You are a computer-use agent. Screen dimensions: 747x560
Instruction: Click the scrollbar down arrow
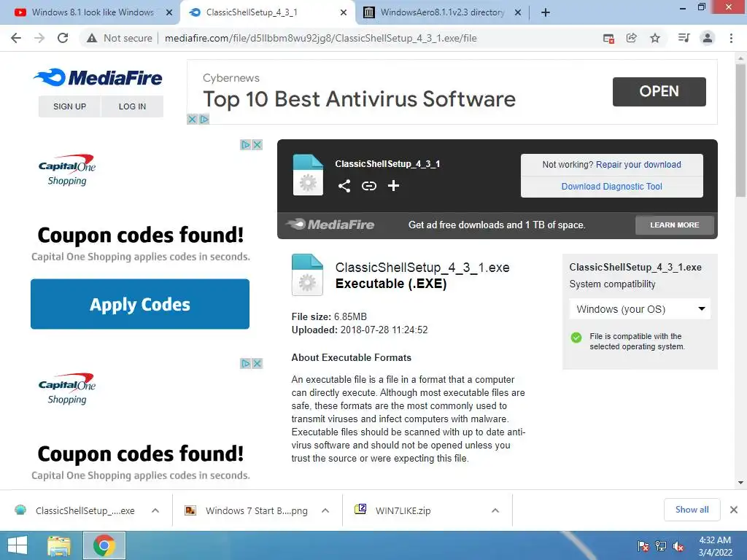(740, 483)
